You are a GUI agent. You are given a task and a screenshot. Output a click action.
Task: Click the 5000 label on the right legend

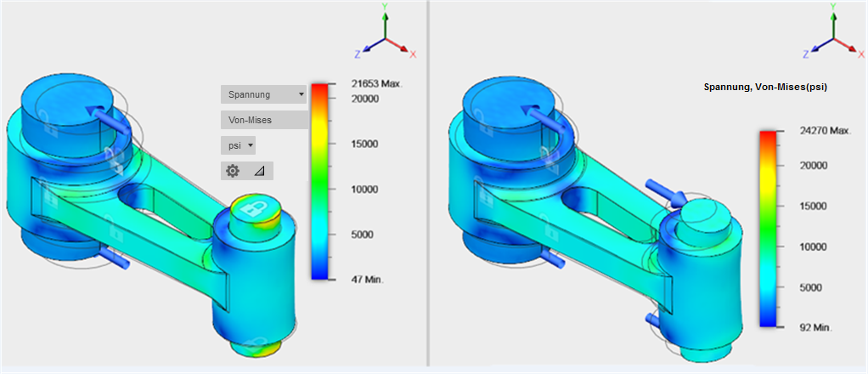coord(809,287)
